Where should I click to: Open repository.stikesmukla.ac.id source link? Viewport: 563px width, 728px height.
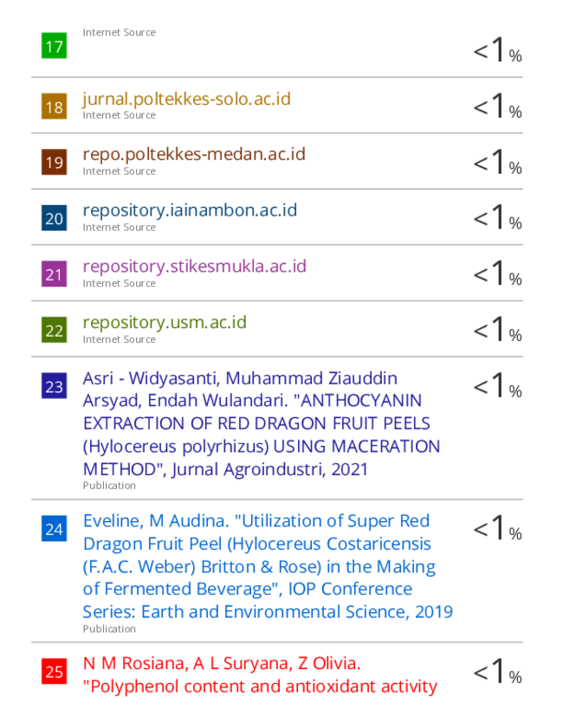[x=195, y=267]
